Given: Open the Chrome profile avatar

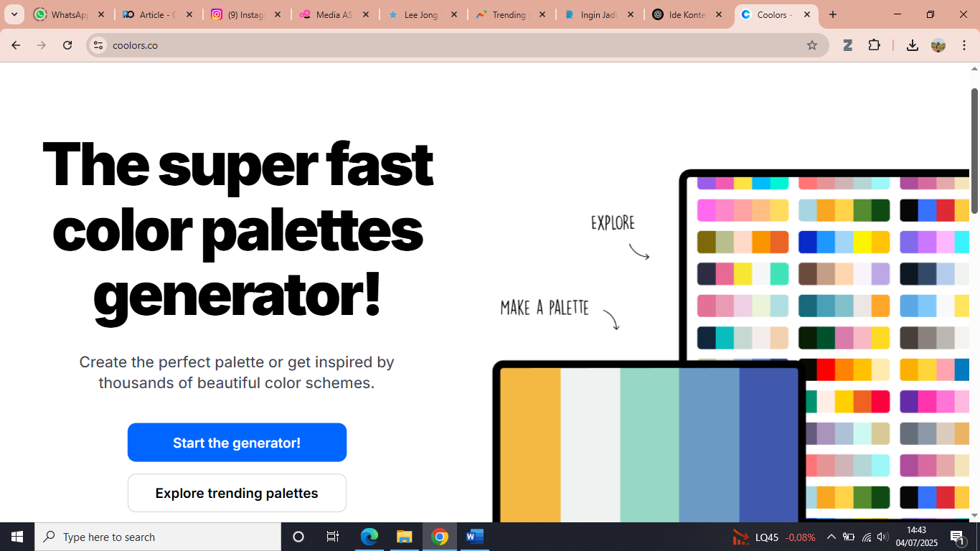Looking at the screenshot, I should [x=938, y=45].
